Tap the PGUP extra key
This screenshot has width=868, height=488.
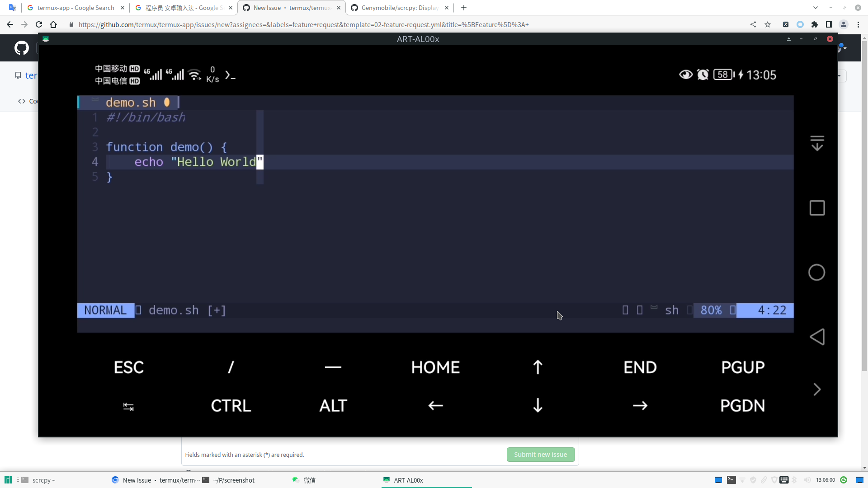click(x=743, y=367)
